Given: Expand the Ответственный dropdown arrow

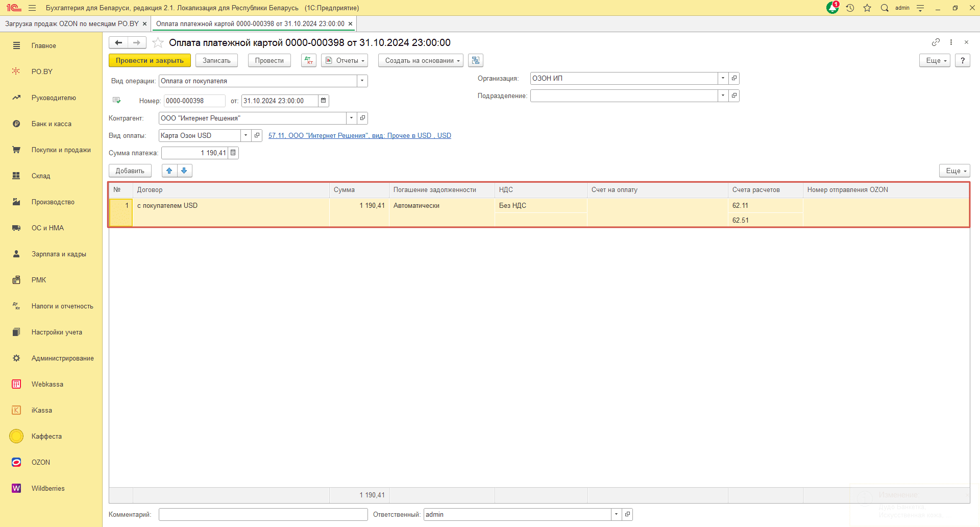Looking at the screenshot, I should pyautogui.click(x=616, y=514).
